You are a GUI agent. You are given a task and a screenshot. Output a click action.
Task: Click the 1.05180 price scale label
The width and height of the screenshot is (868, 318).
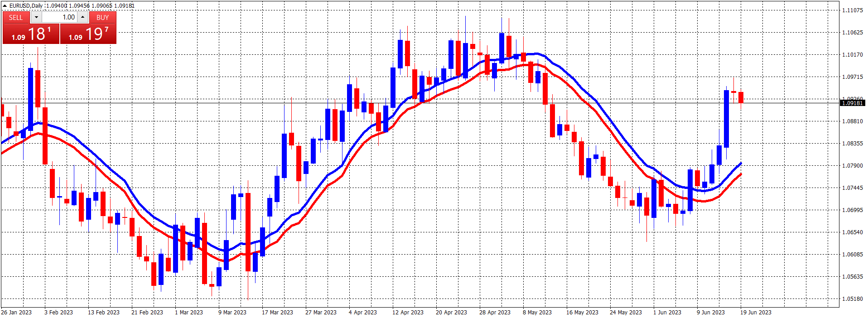pyautogui.click(x=852, y=299)
